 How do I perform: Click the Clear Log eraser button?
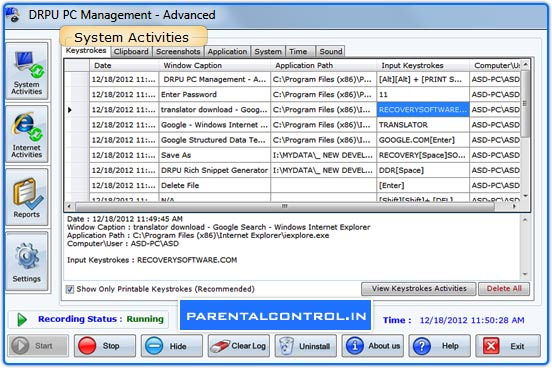[x=239, y=346]
